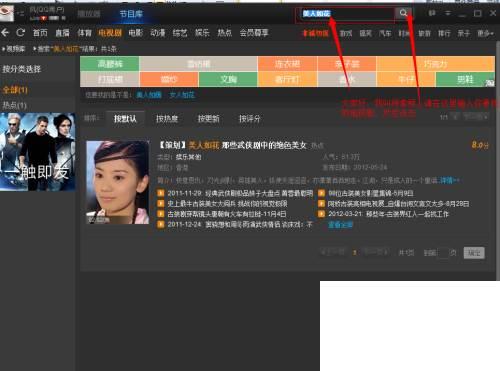The width and height of the screenshot is (500, 371).
Task: Open the 电视剧 navigation item
Action: 110,33
